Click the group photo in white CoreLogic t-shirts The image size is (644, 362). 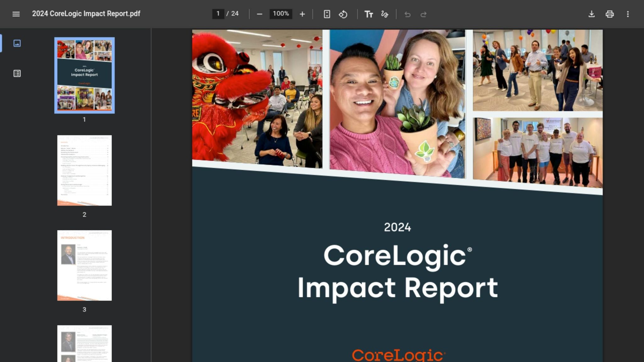click(538, 152)
